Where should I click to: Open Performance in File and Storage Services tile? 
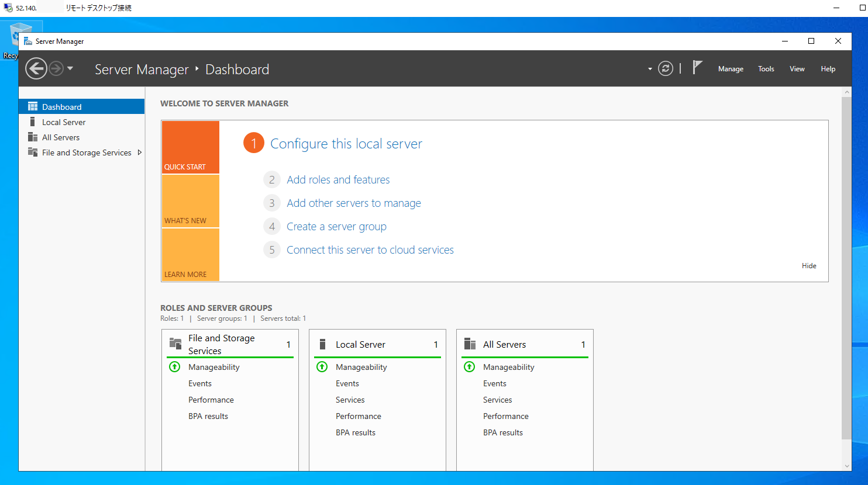pos(211,400)
